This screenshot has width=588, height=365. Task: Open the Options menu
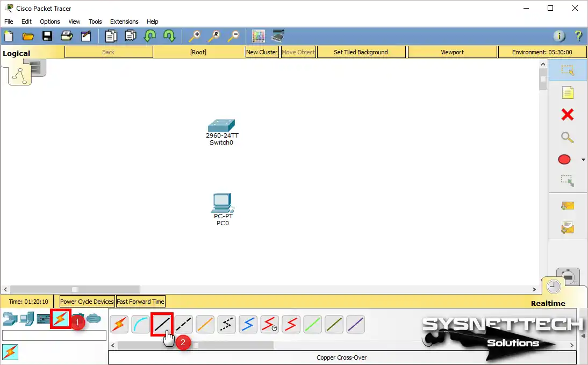tap(50, 22)
